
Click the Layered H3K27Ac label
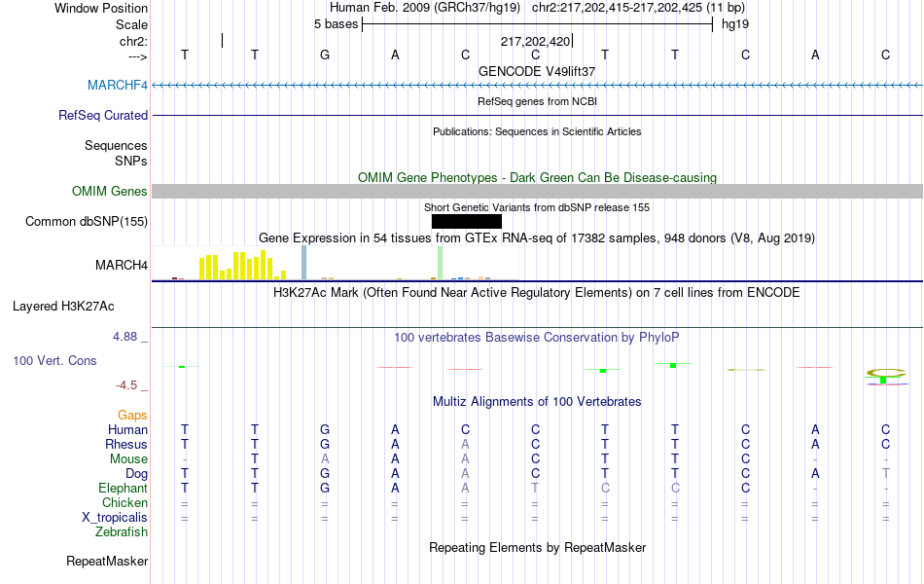[x=63, y=307]
